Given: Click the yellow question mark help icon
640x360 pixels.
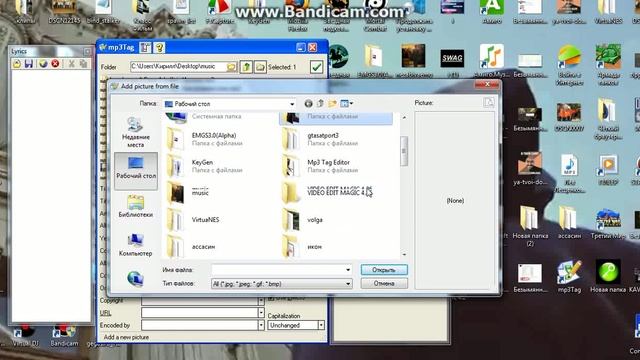Looking at the screenshot, I should (159, 47).
